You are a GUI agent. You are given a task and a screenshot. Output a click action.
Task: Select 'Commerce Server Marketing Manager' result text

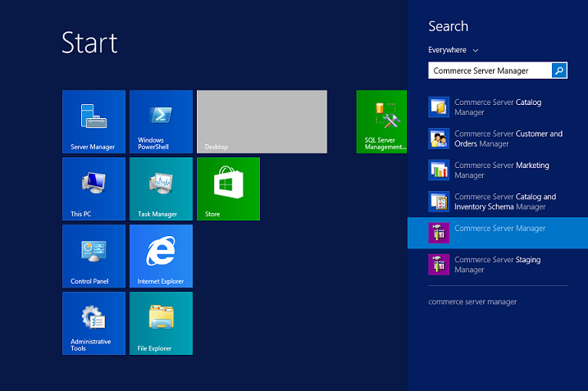coord(502,170)
